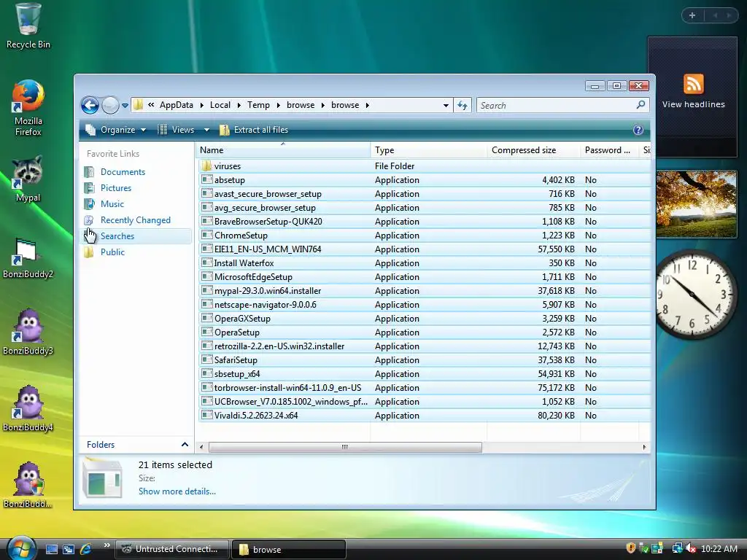Click the sidebar add gadget plus button

pyautogui.click(x=692, y=15)
